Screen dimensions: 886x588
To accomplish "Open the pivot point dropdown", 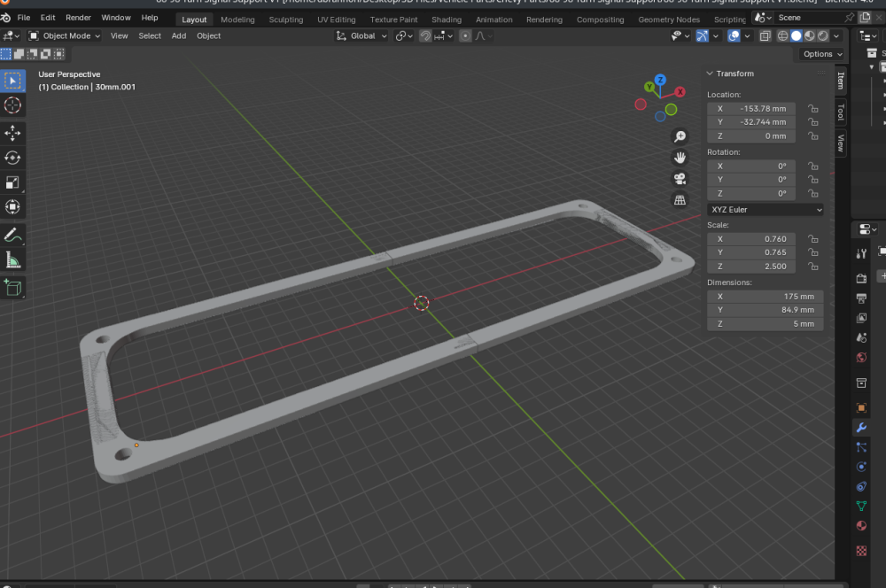I will (x=404, y=36).
